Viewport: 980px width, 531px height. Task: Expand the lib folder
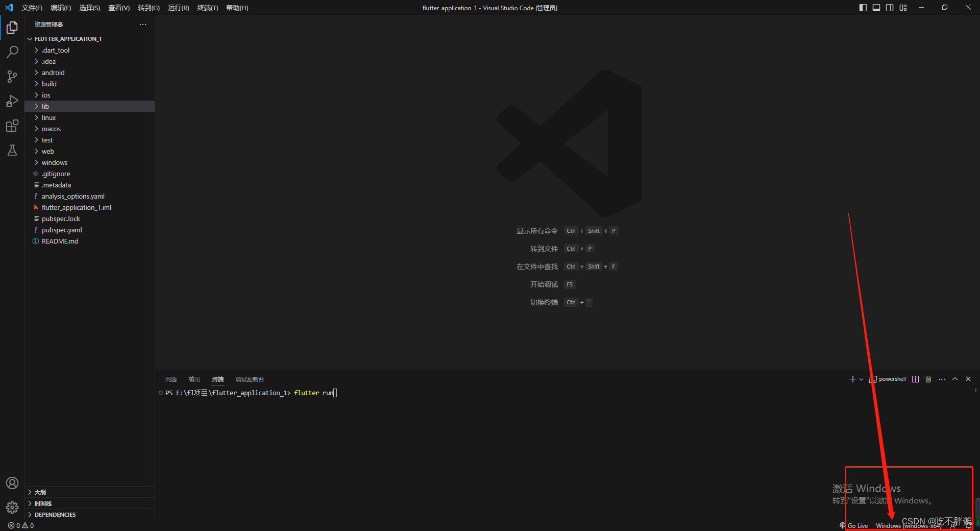pos(89,106)
